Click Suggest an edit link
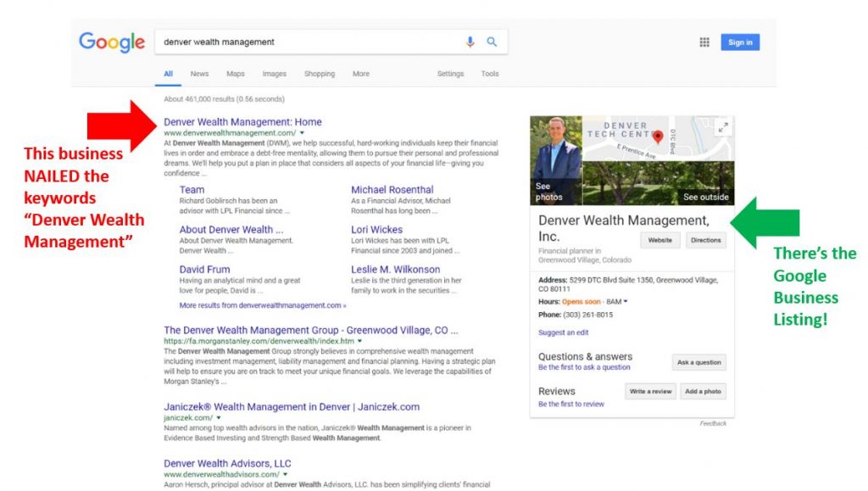Viewport: 868px width, 491px height. click(565, 332)
